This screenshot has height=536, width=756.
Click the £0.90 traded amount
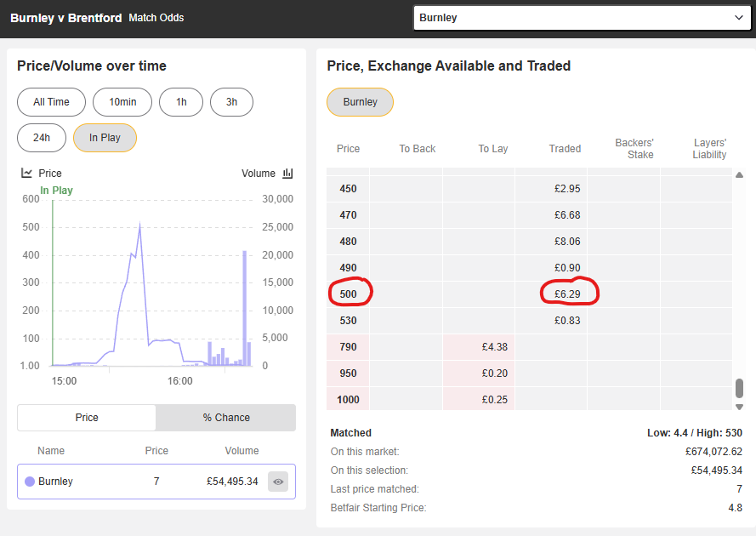pos(567,268)
